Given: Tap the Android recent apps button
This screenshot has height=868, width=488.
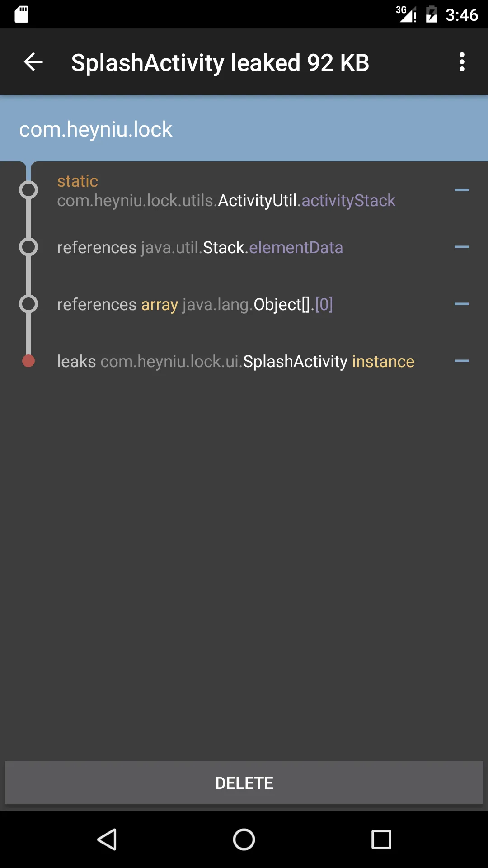Looking at the screenshot, I should (x=381, y=840).
